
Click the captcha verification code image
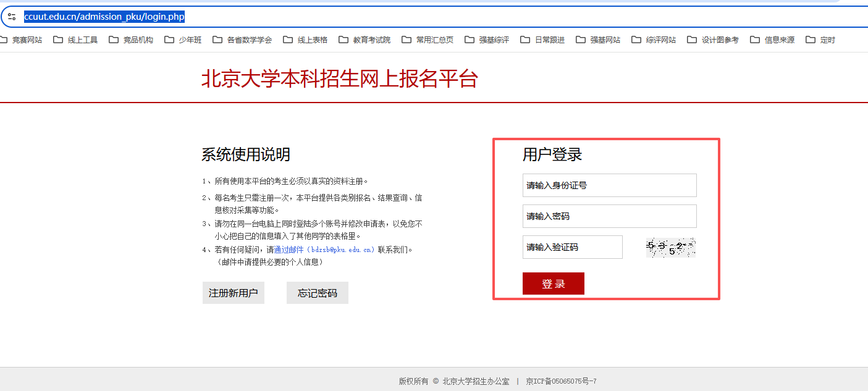[670, 247]
